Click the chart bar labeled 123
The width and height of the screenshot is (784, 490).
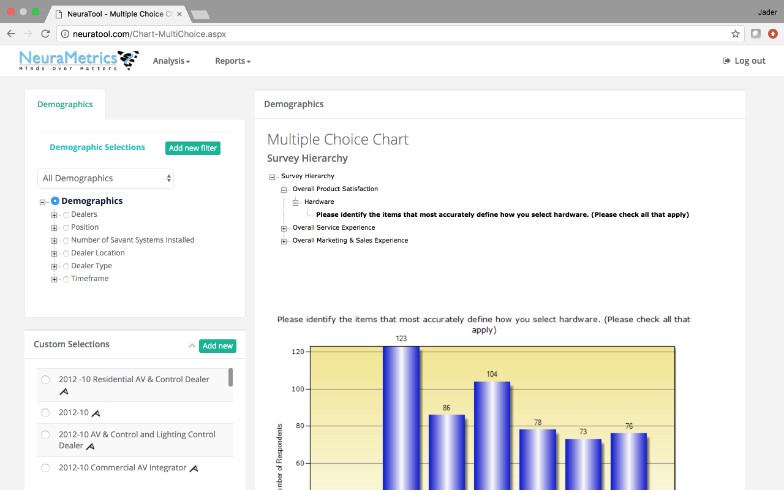[402, 418]
